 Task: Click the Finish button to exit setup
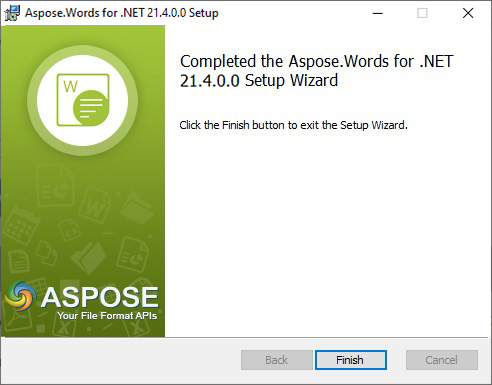[351, 360]
